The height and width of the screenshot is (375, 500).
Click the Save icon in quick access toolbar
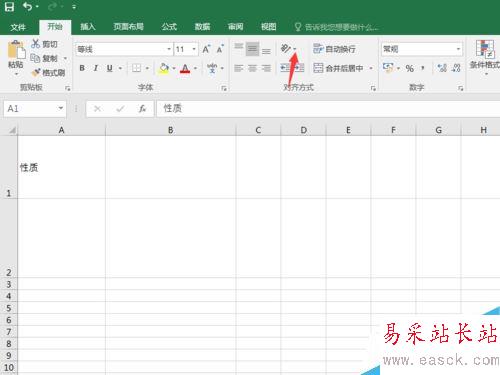click(9, 7)
